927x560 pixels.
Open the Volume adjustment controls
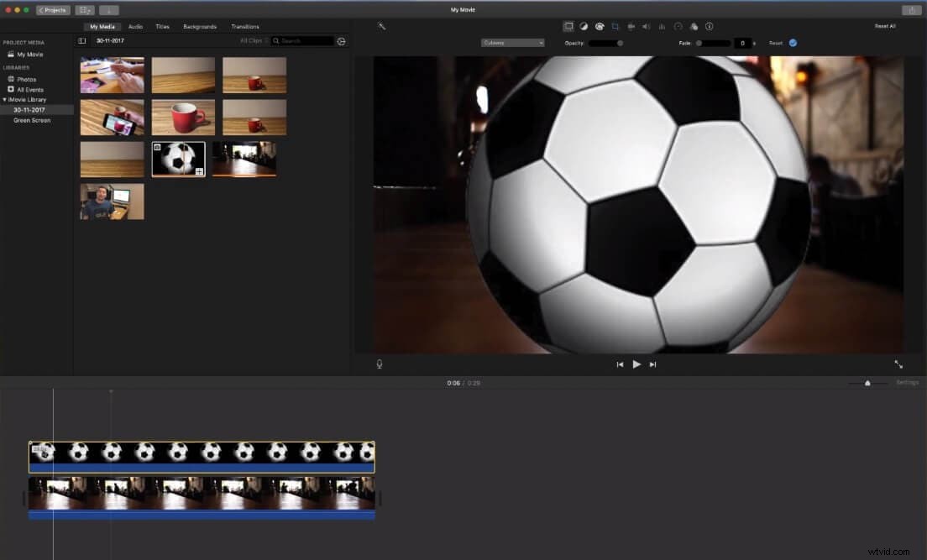644,26
